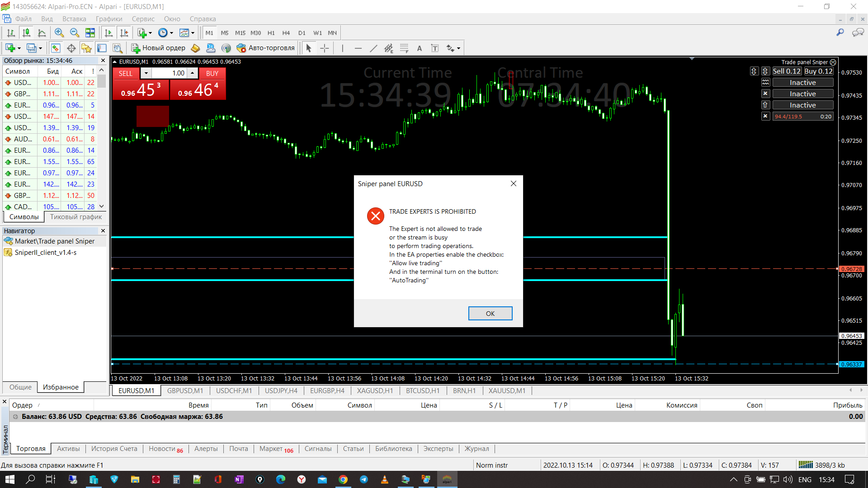Open the lot volume dropdown arrow
Screen dimensions: 868x488
tap(146, 73)
